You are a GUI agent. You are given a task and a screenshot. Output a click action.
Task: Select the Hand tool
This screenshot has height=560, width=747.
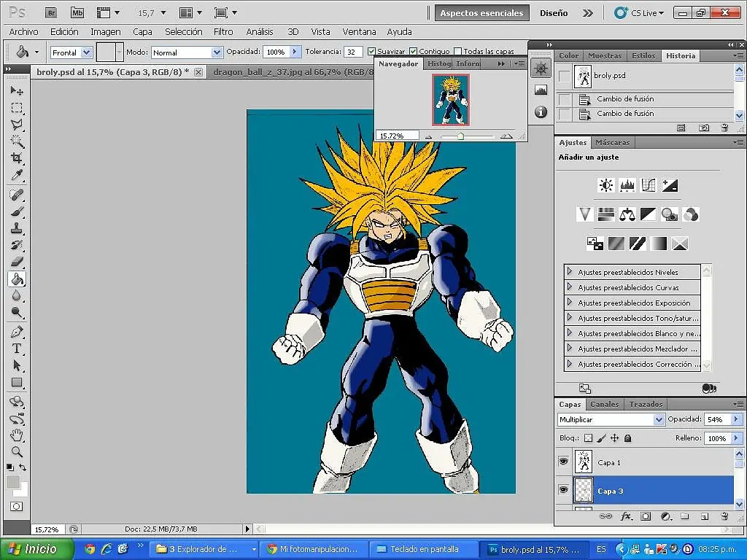(x=17, y=435)
